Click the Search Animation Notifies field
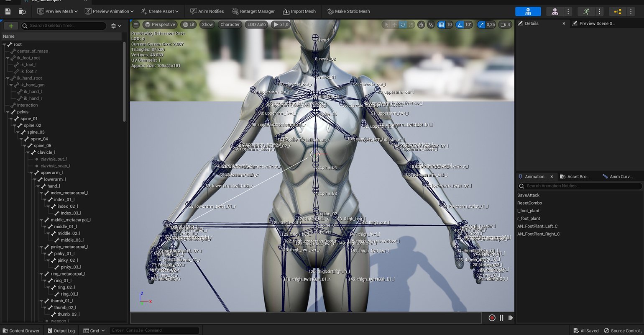644x335 pixels. click(580, 186)
